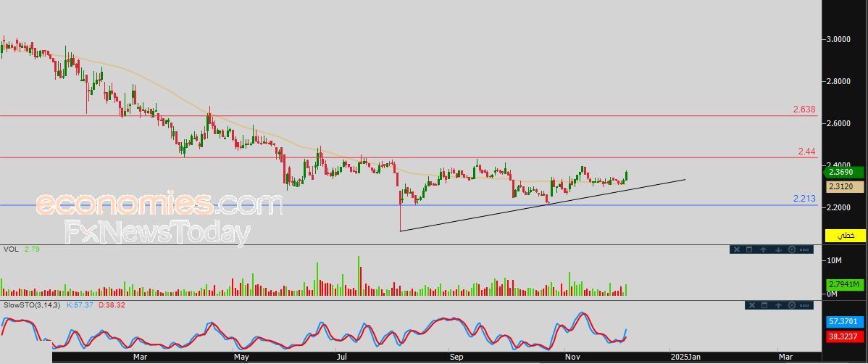868x364 pixels.
Task: Click the SlowSTO(3,14,3) indicator title
Action: pyautogui.click(x=32, y=305)
